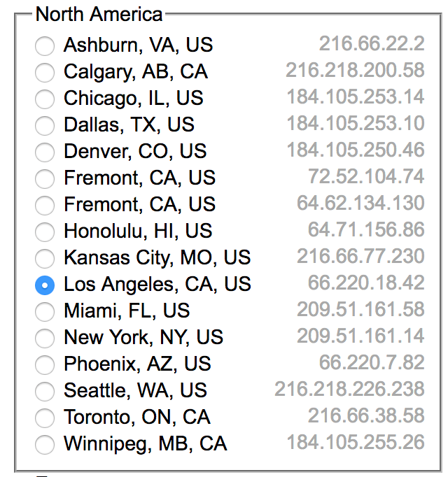Screen dimensions: 448x477
Task: Choose the Fremont radio button for 72.52.104.74
Action: (x=45, y=179)
